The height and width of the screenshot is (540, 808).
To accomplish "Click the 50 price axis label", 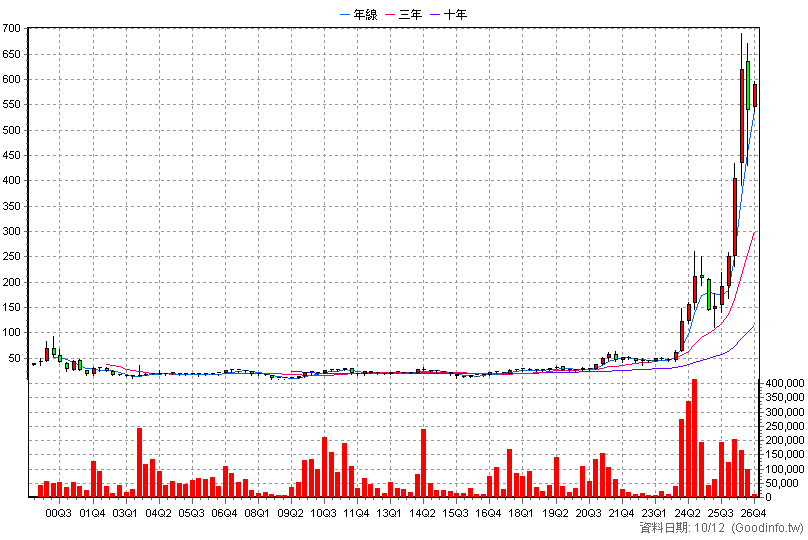I will 14,358.
